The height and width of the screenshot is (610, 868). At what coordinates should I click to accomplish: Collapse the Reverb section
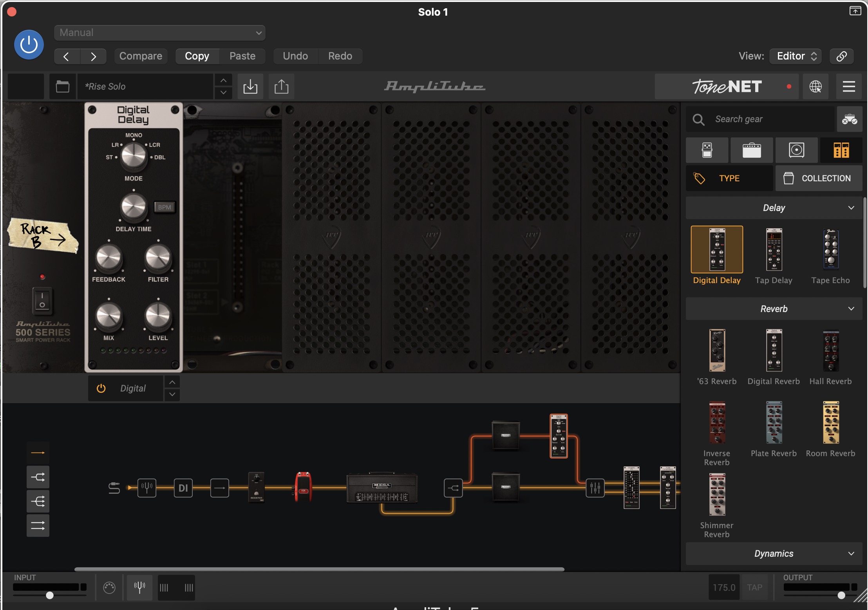click(774, 309)
